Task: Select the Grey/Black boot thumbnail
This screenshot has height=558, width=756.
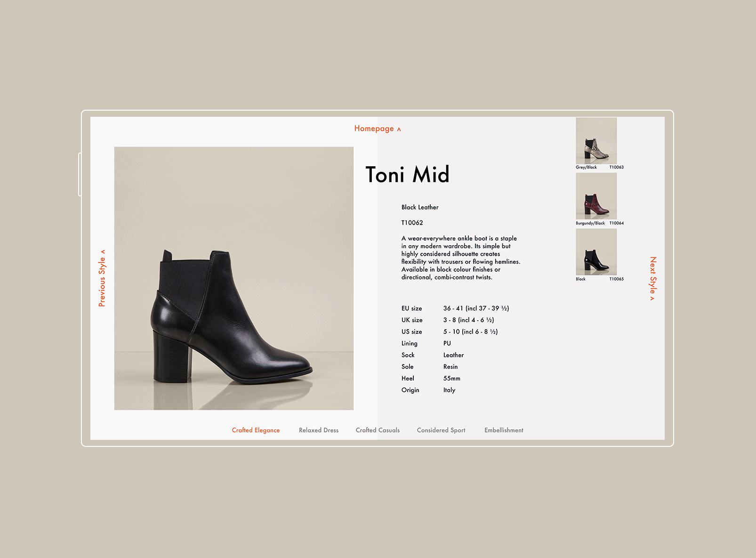Action: click(596, 141)
